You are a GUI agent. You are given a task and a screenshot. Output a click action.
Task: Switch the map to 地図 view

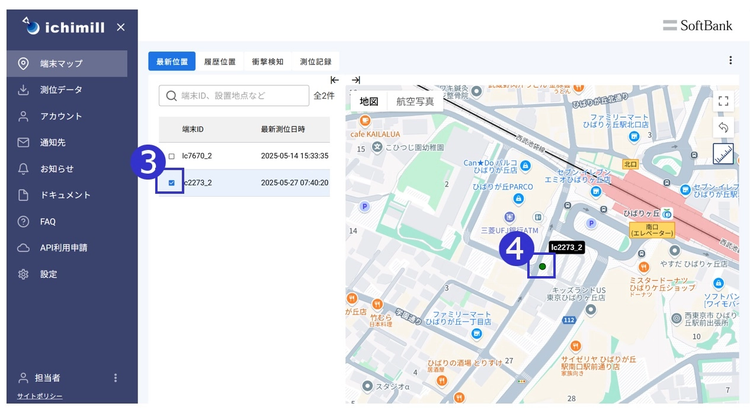(x=369, y=101)
